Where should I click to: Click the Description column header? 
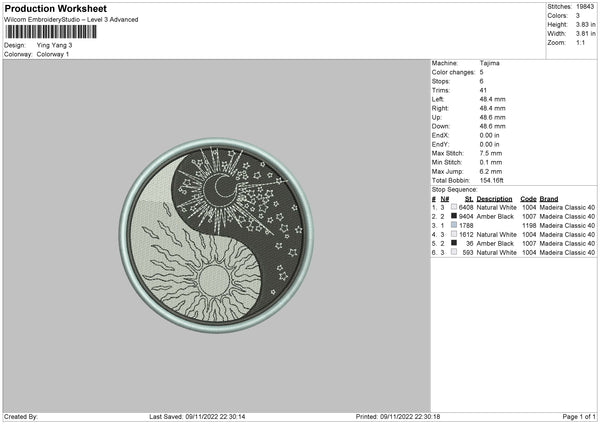pos(496,198)
